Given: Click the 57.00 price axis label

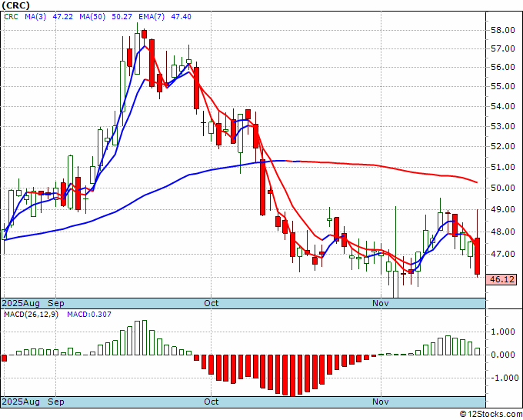Looking at the screenshot, I should [x=503, y=49].
